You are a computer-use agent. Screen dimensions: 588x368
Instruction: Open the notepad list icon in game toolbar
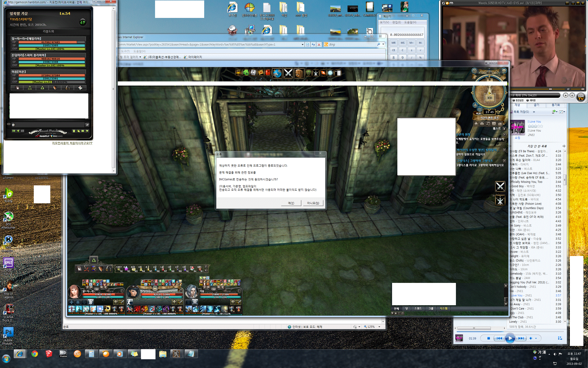pyautogui.click(x=338, y=72)
